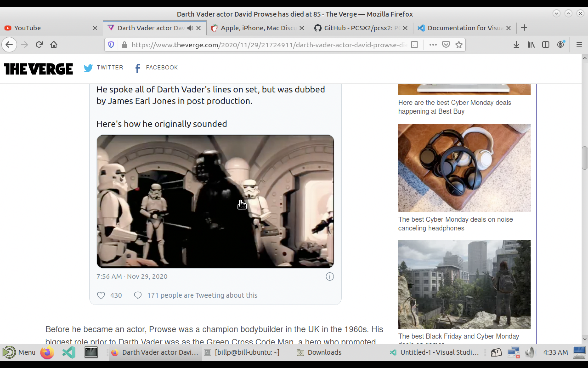588x368 pixels.
Task: Click page scrollbar up arrow
Action: click(x=585, y=58)
